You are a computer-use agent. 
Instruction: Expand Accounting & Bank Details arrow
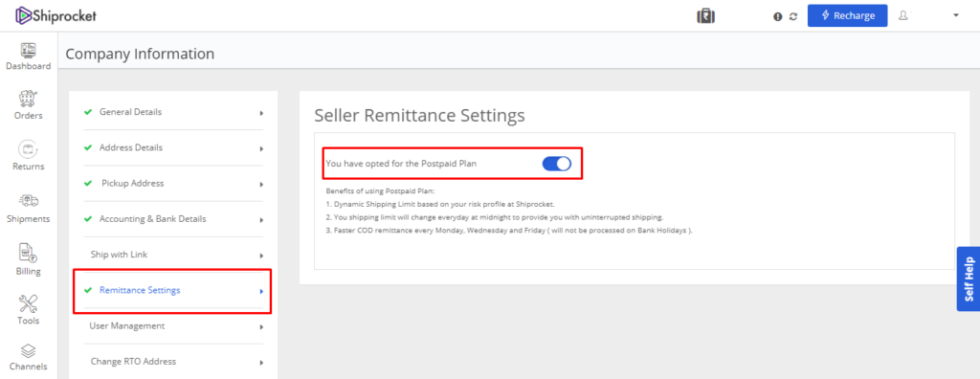pyautogui.click(x=261, y=220)
